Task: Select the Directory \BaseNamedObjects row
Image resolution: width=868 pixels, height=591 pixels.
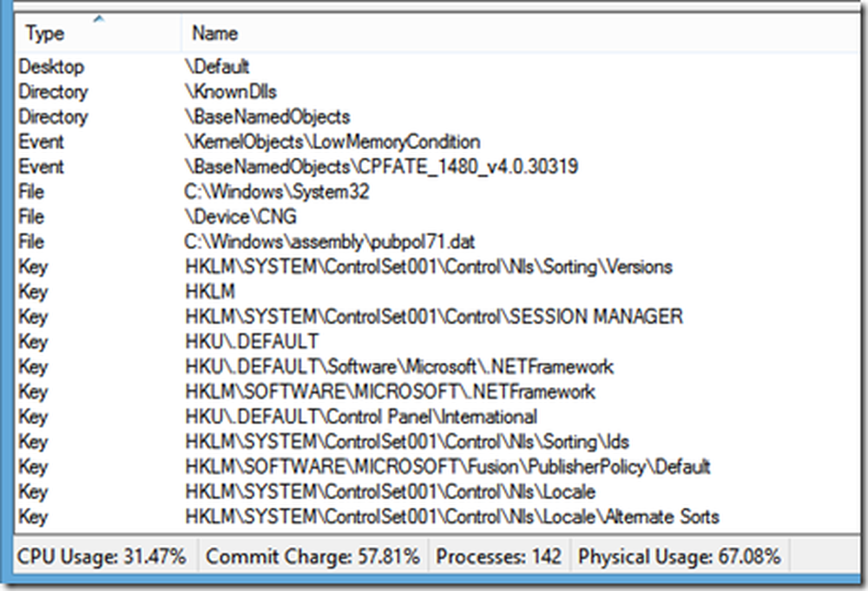Action: pos(266,116)
